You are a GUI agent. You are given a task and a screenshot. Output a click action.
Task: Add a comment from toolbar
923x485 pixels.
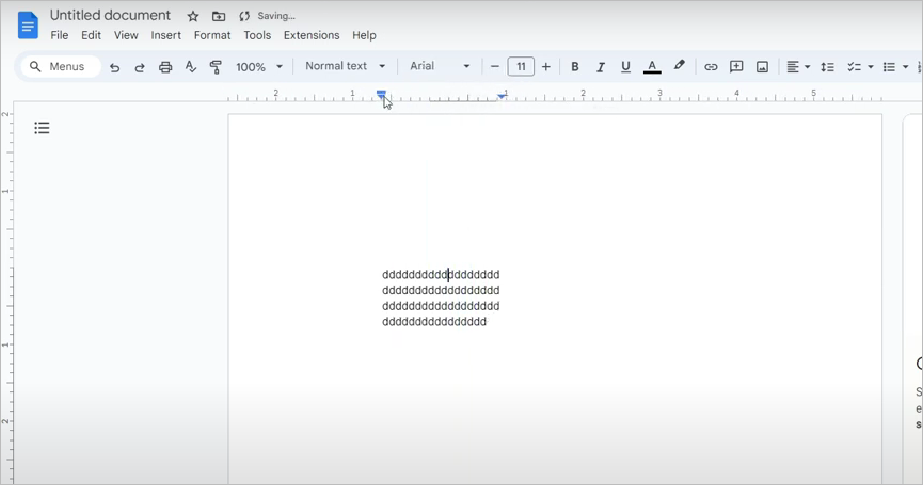tap(736, 67)
